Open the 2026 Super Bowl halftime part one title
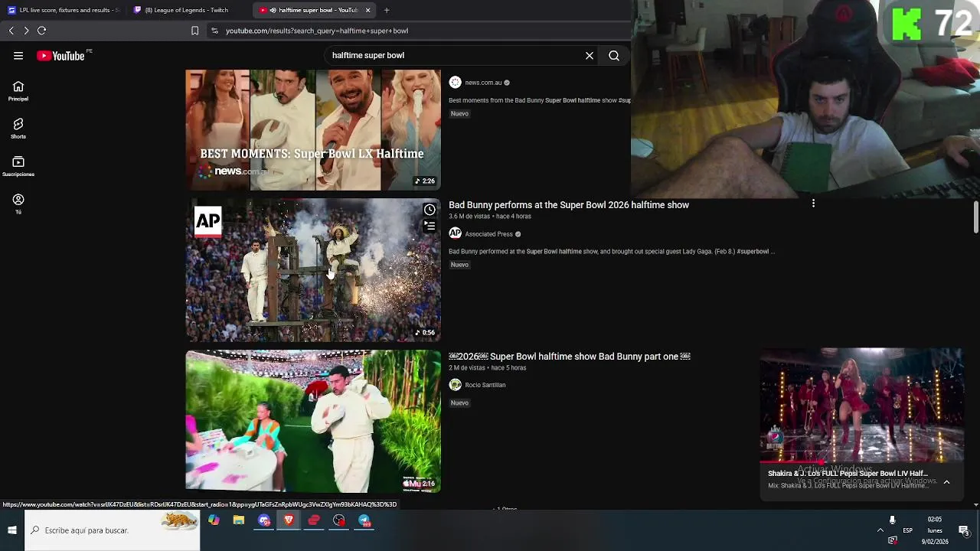980x551 pixels. (570, 357)
